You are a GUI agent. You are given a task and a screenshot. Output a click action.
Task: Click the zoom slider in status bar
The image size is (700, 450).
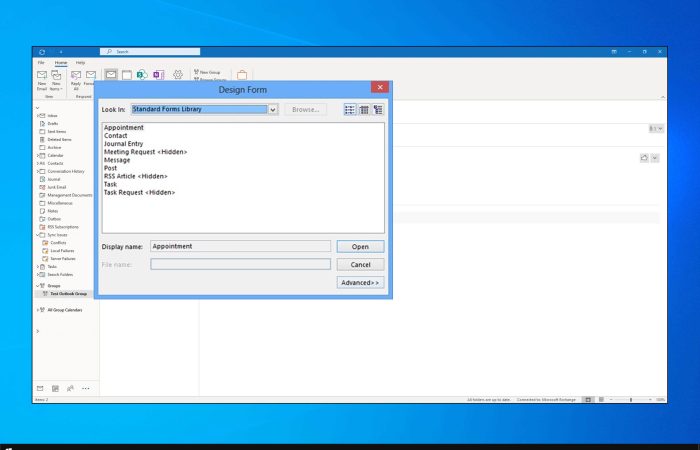coord(631,400)
